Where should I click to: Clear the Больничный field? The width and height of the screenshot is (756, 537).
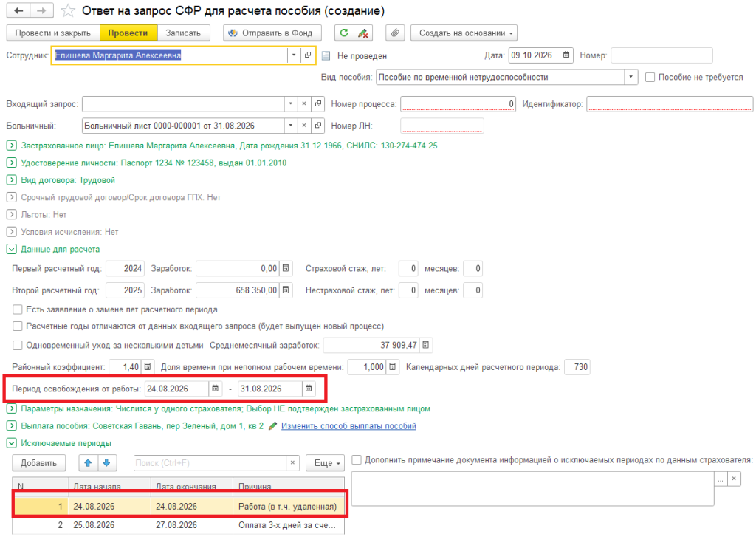(303, 126)
